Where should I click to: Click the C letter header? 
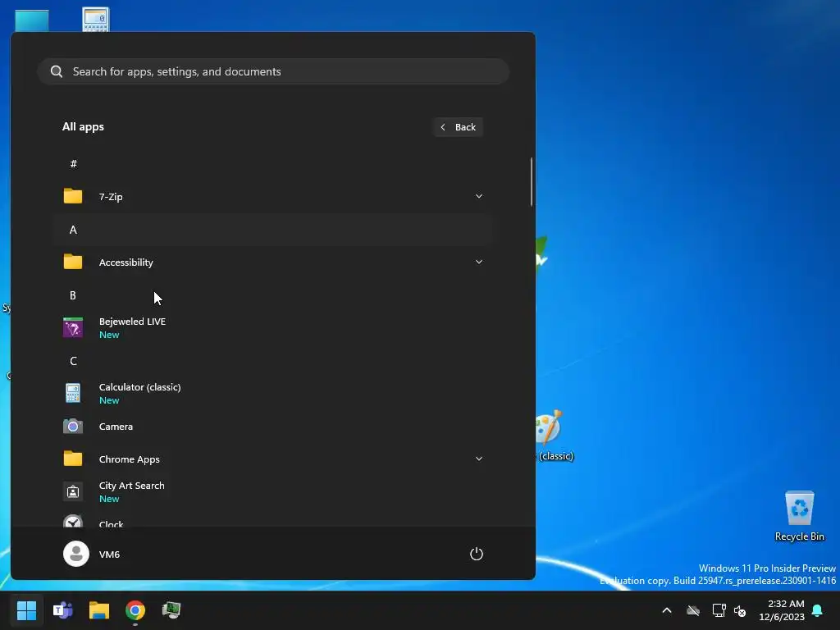73,361
